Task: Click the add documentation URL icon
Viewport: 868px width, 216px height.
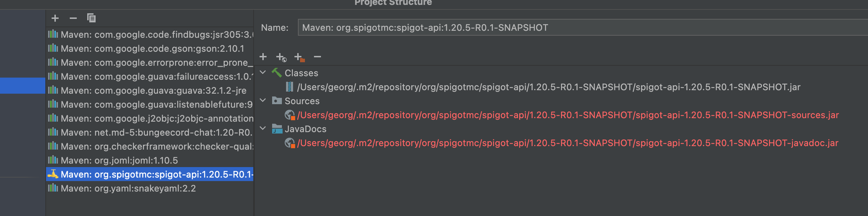Action: [x=281, y=57]
